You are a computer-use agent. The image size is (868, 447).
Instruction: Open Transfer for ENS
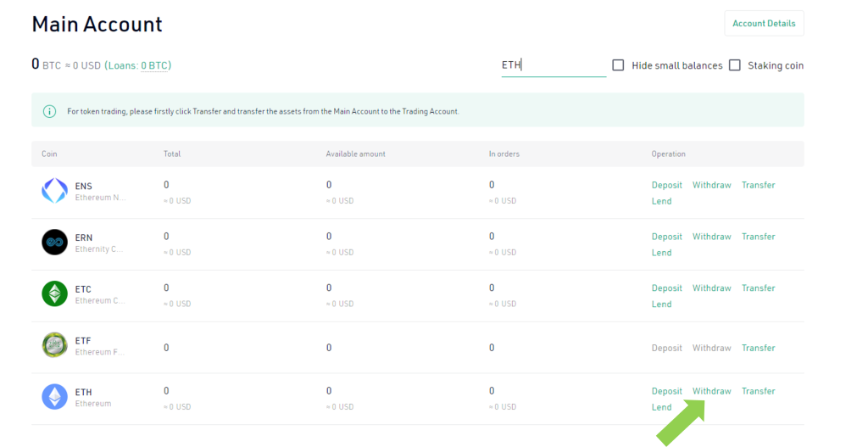[x=759, y=185]
